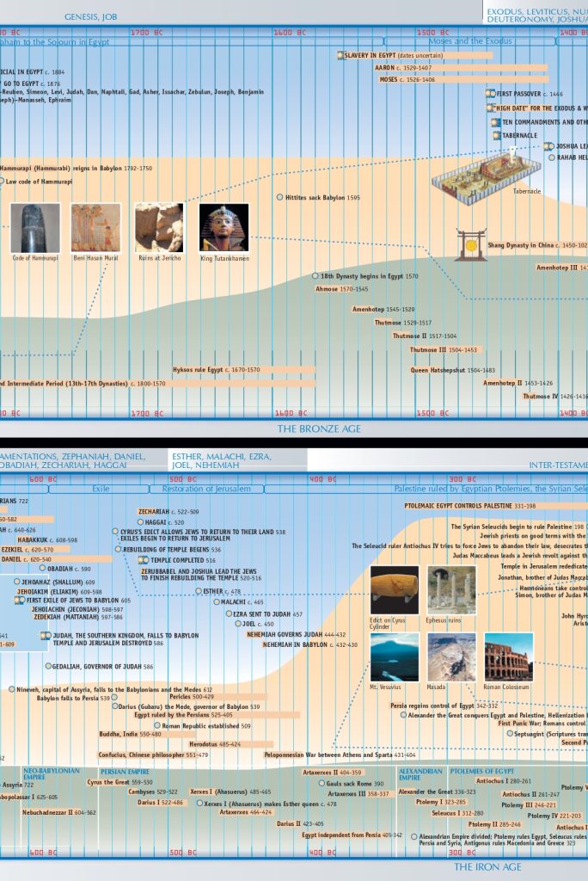Click the Shang Dynasty gong icon
The height and width of the screenshot is (881, 588).
[x=470, y=244]
